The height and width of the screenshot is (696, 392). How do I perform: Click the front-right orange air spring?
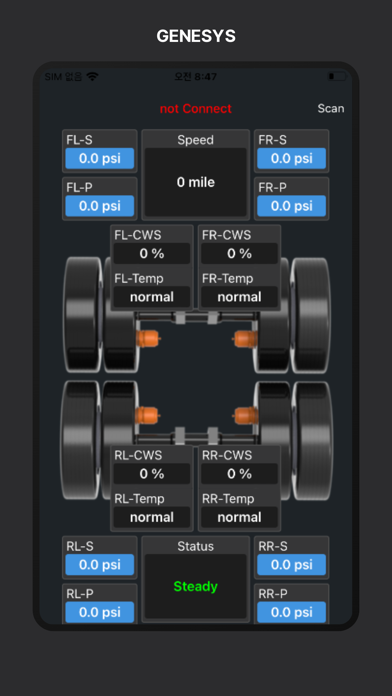point(245,339)
